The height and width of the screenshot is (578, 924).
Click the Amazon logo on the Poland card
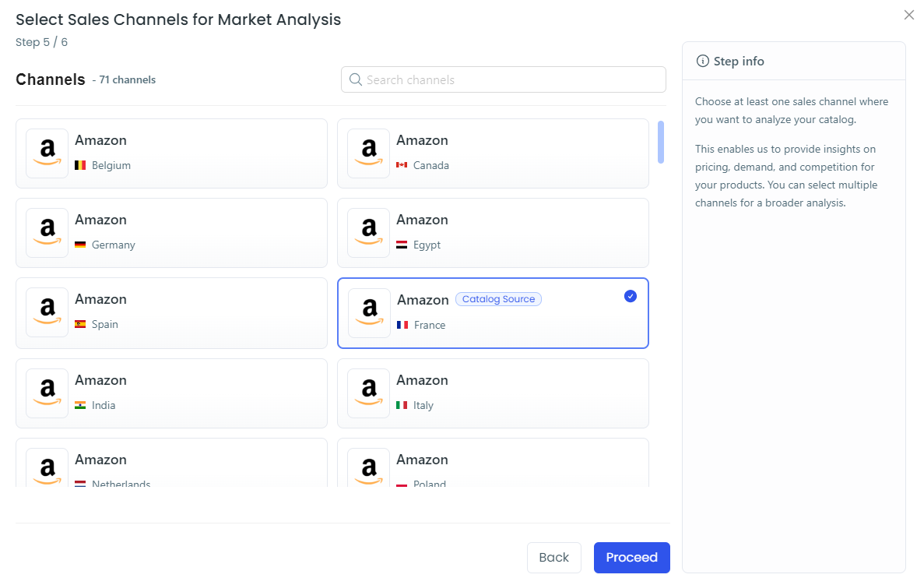click(369, 467)
